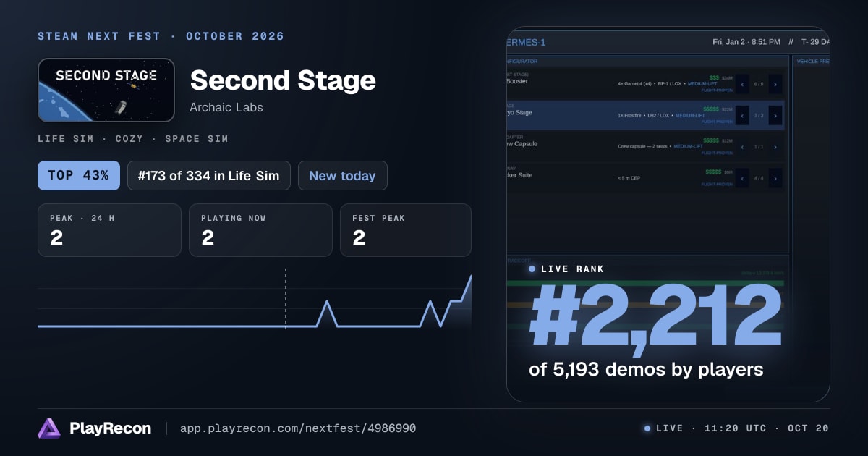
Task: Click the New today badge
Action: (x=342, y=175)
